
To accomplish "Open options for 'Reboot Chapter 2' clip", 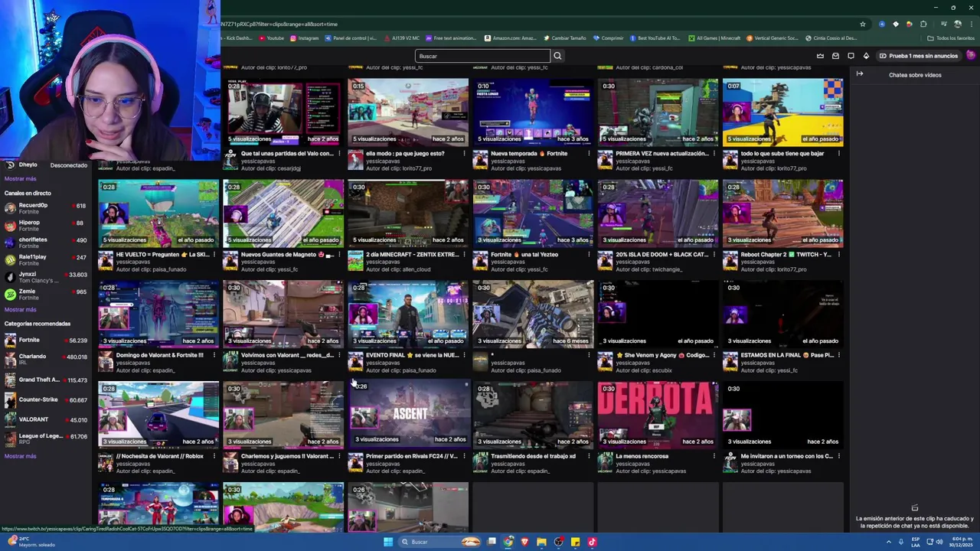I will click(x=838, y=255).
